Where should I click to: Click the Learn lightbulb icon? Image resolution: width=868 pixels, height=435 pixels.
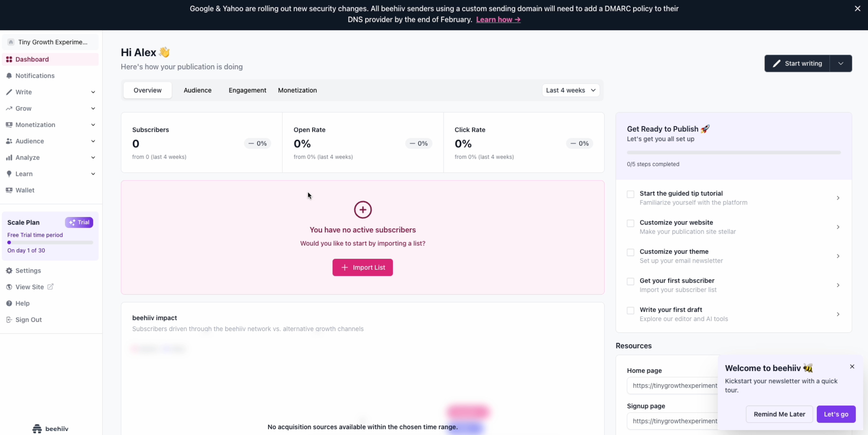pos(9,174)
